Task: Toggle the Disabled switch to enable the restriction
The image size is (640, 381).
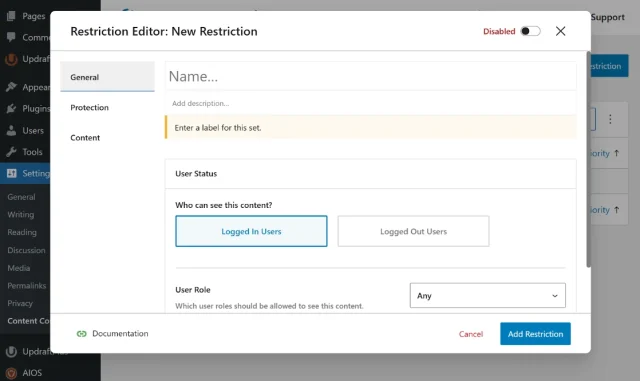Action: (530, 31)
